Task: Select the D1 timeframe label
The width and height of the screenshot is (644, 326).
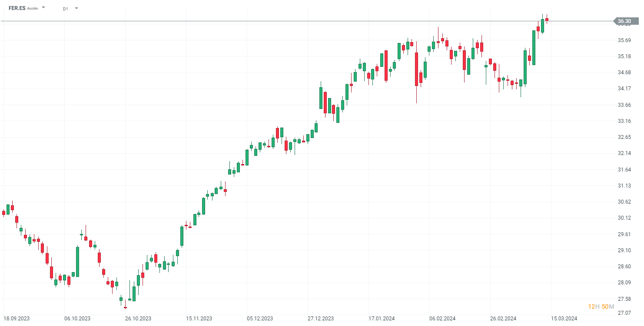Action: pos(65,9)
